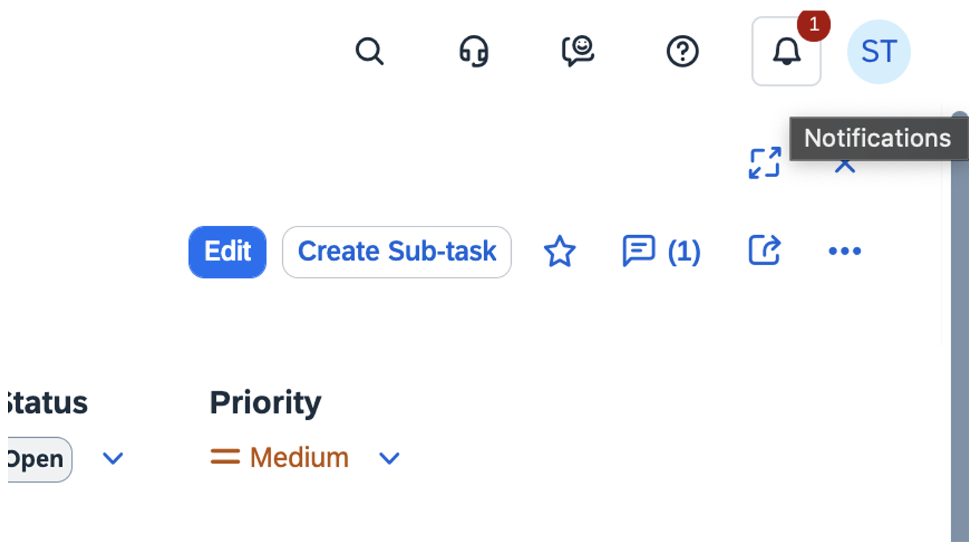The width and height of the screenshot is (980, 549).
Task: Click the orange Medium priority icon
Action: (225, 457)
